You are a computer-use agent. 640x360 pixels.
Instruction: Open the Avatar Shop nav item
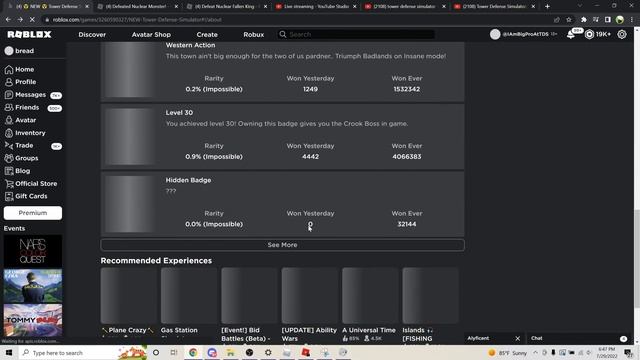tap(151, 35)
